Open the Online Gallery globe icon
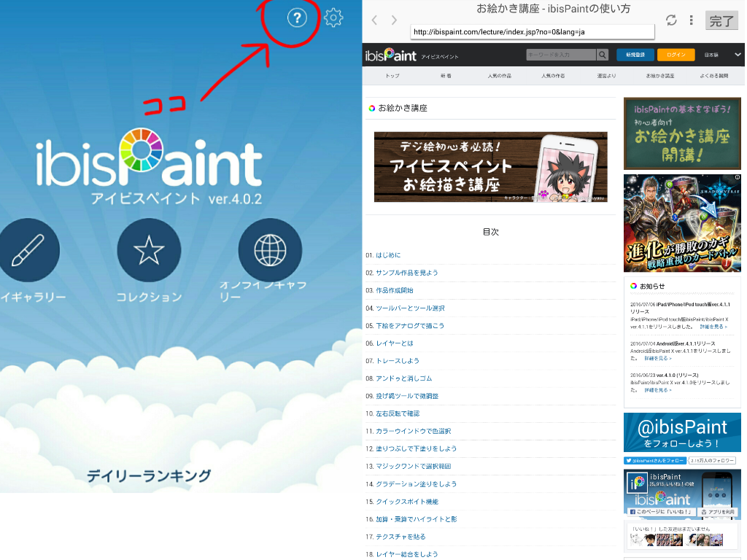The image size is (747, 560). (x=270, y=250)
